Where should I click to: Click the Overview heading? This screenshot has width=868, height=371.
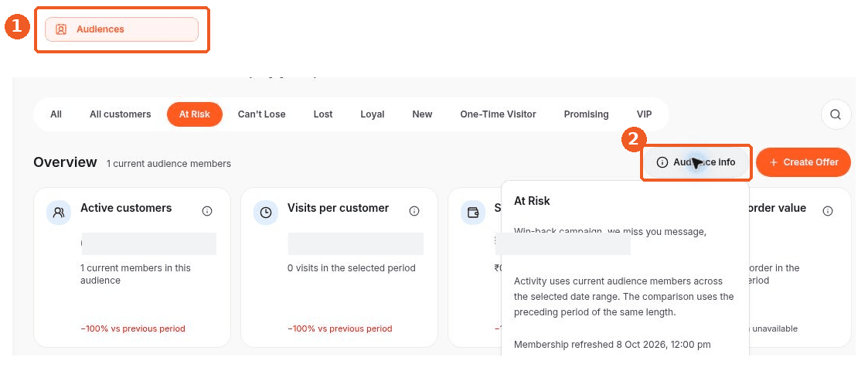click(x=66, y=162)
